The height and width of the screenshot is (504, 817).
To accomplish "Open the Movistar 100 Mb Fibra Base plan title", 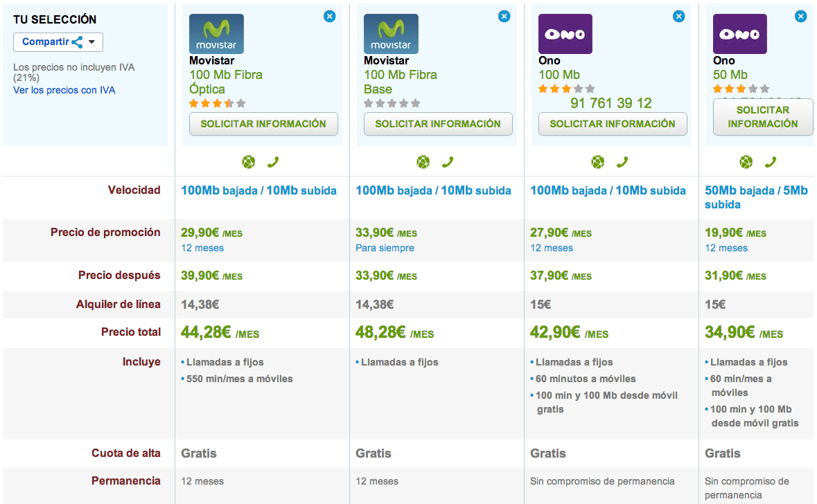I will point(400,82).
